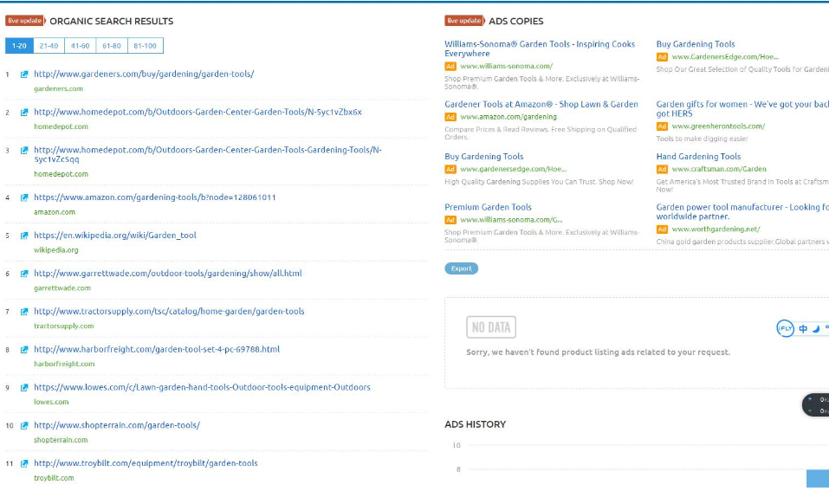This screenshot has height=504, width=829.
Task: Open Gardener Tools at Amazon ad headline
Action: (x=541, y=104)
